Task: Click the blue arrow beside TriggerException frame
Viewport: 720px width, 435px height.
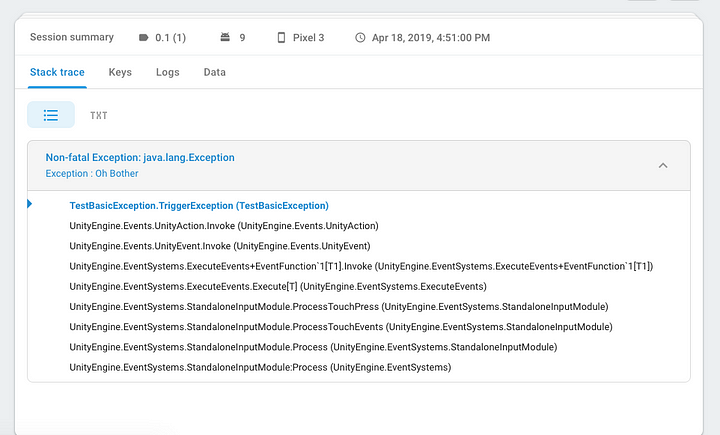Action: [29, 203]
